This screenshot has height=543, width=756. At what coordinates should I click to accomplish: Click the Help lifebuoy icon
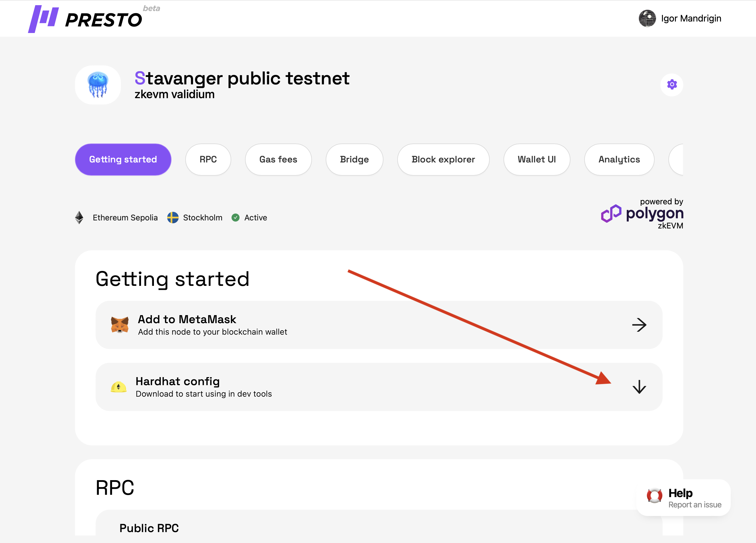(654, 496)
